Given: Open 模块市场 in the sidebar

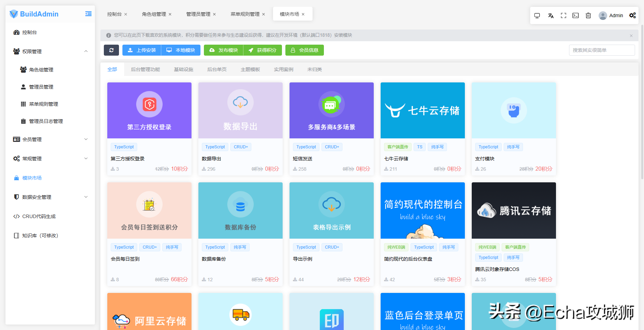Looking at the screenshot, I should pos(50,178).
